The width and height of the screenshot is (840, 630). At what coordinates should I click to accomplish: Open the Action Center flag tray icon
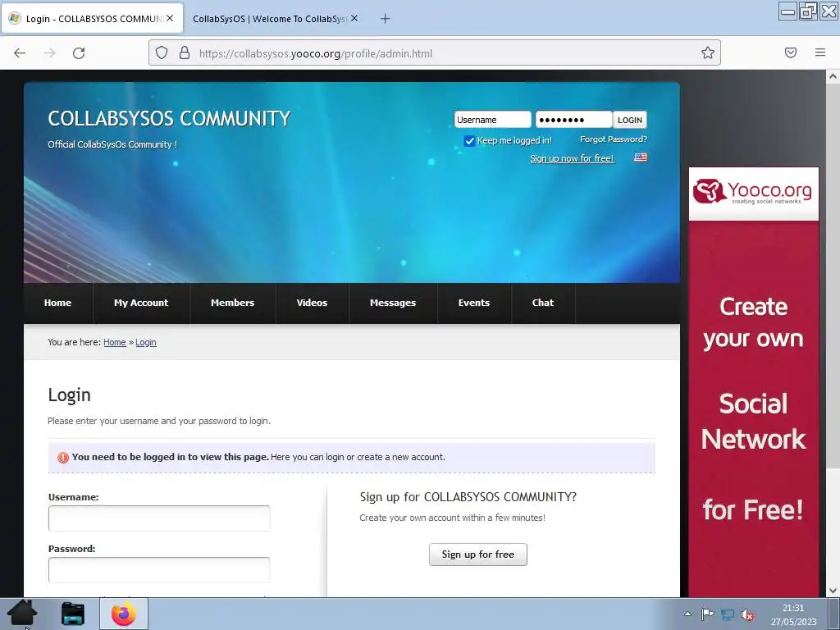point(707,614)
